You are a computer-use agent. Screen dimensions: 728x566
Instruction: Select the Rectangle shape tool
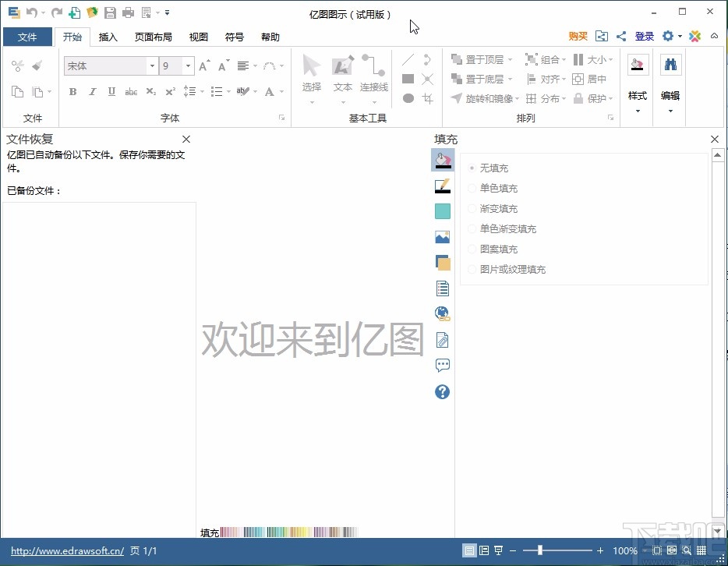coord(408,79)
